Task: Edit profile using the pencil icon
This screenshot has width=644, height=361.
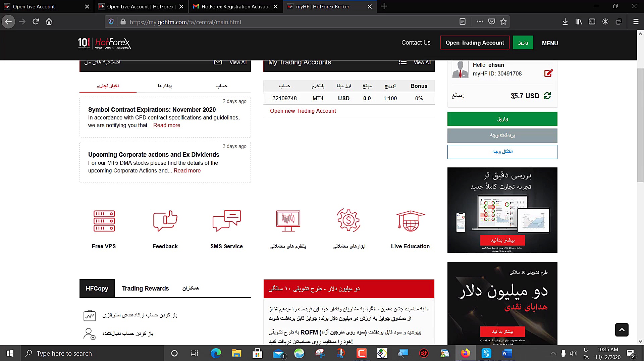Action: (548, 73)
